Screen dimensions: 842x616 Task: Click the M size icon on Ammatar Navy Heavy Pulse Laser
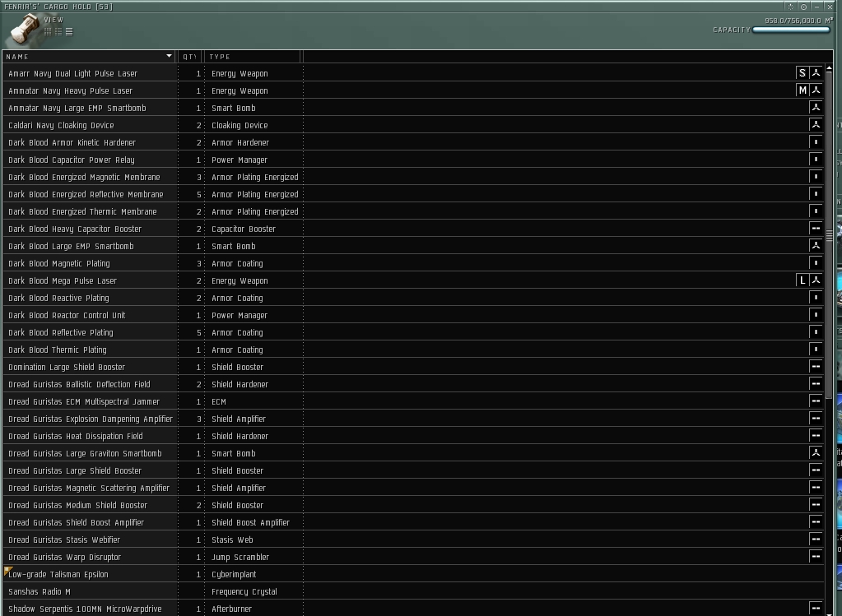(x=802, y=90)
